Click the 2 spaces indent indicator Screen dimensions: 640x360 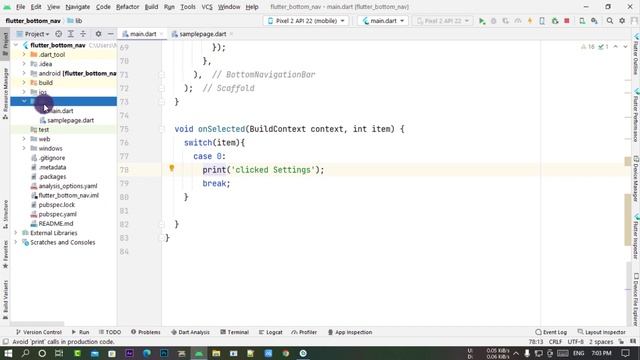click(x=601, y=342)
